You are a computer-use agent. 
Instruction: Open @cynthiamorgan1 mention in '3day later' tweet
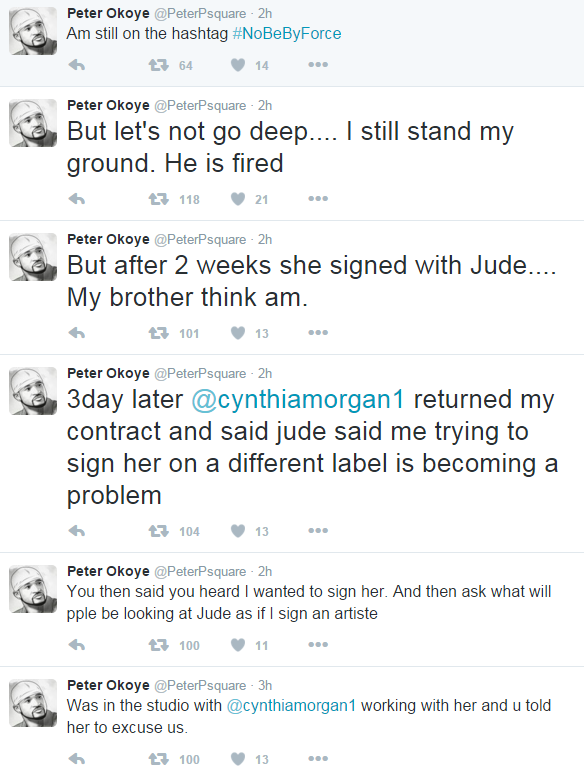[x=298, y=399]
